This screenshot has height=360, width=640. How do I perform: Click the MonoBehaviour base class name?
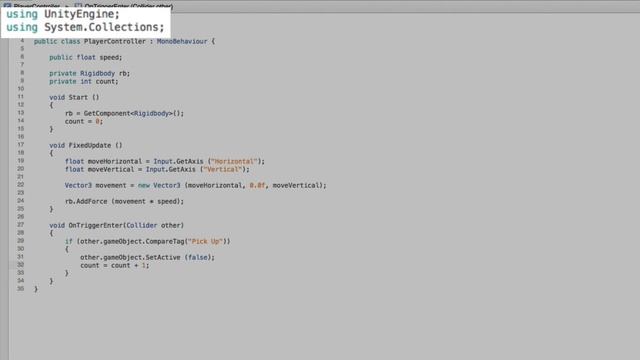[182, 41]
